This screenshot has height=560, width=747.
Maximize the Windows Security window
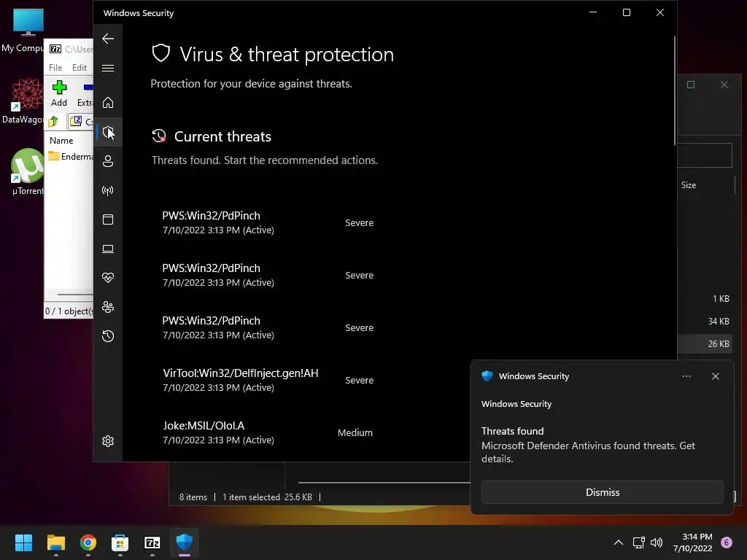(627, 13)
